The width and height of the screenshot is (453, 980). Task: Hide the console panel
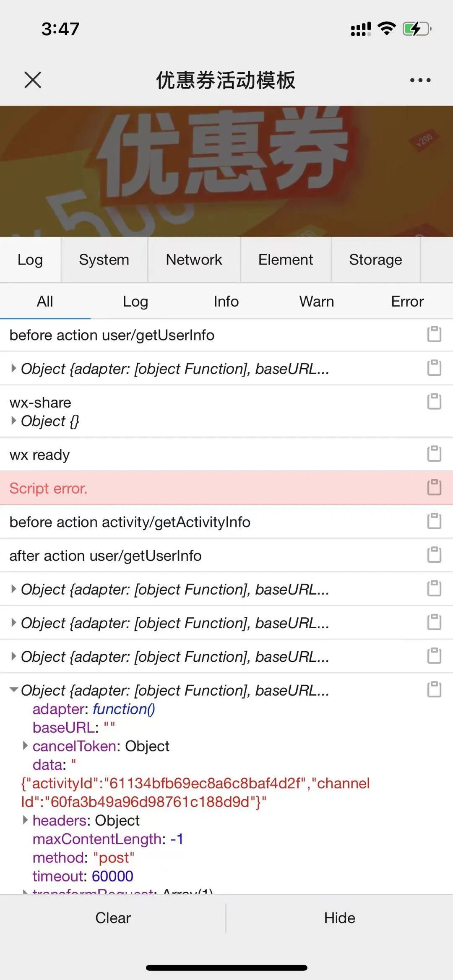click(x=339, y=918)
